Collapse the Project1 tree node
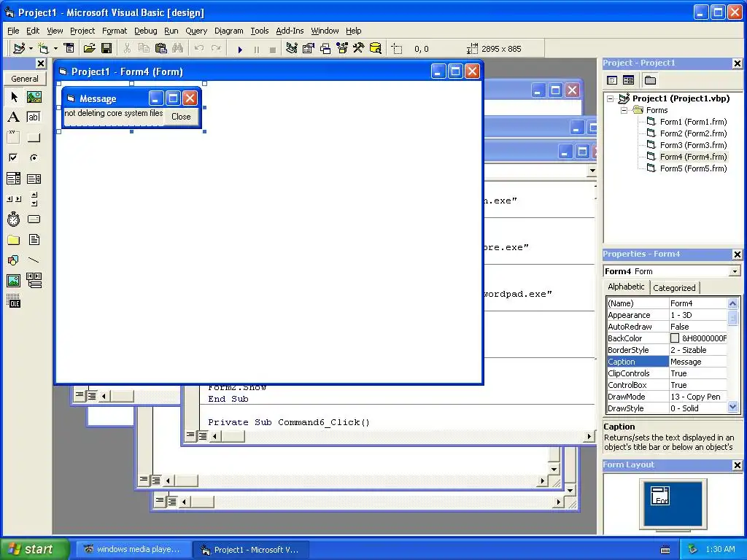 [x=611, y=98]
